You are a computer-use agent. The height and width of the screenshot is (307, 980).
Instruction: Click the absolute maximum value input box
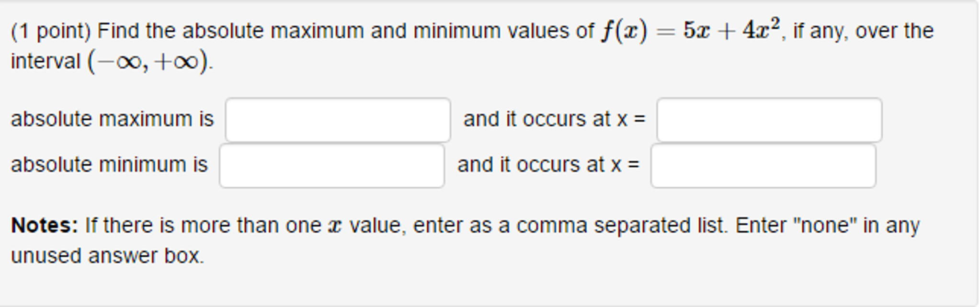click(x=338, y=119)
